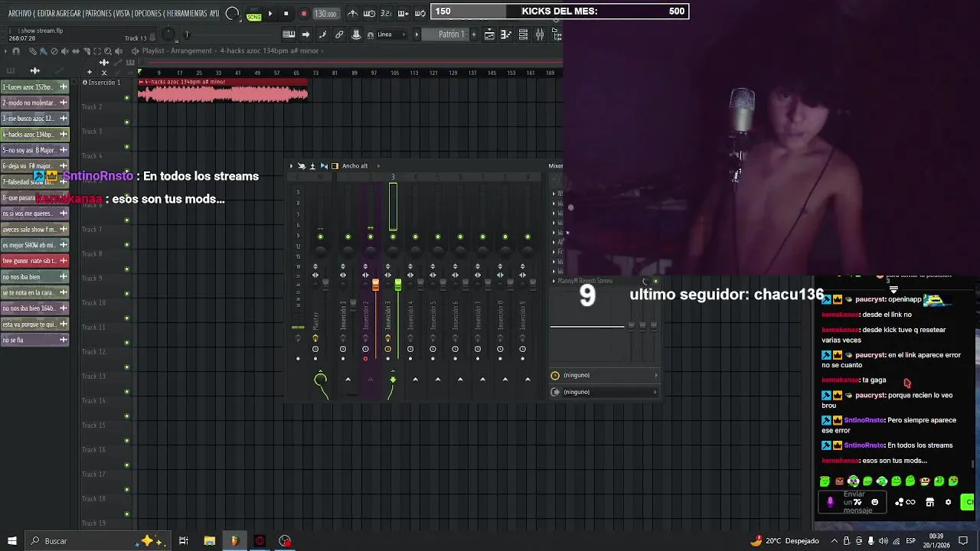Open the piano roll view icon
Image resolution: width=980 pixels, height=551 pixels.
coord(505,34)
